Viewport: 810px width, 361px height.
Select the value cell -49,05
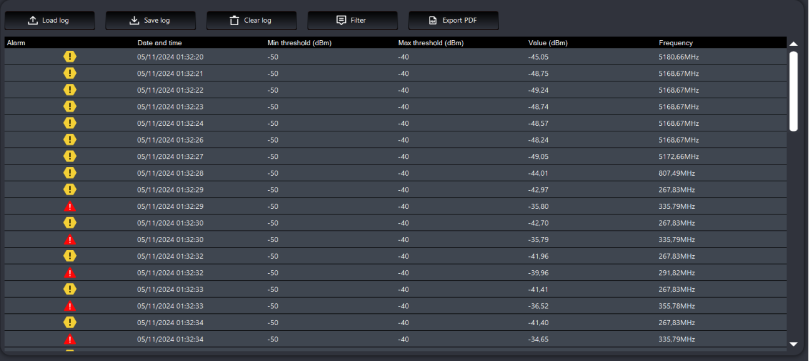pos(538,156)
